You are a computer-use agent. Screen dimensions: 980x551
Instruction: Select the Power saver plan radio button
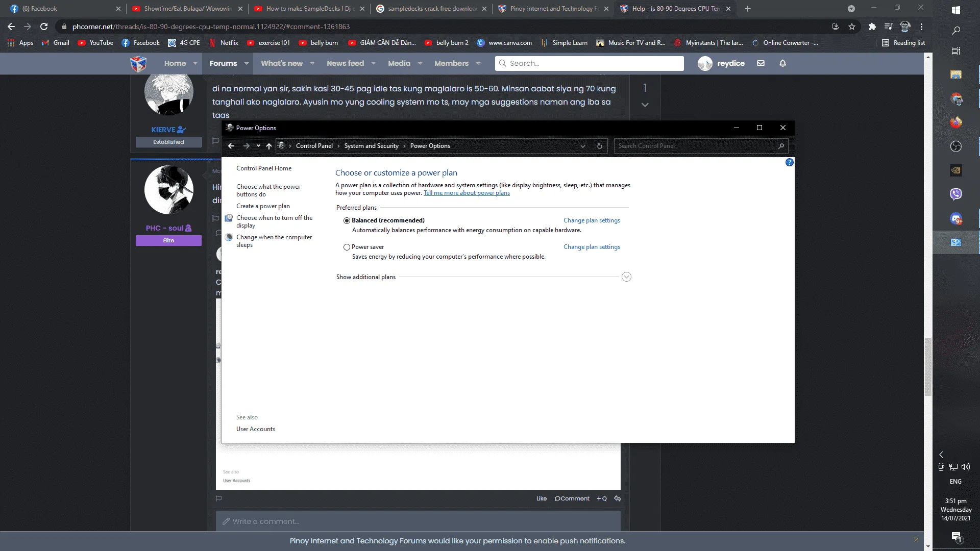click(x=347, y=247)
